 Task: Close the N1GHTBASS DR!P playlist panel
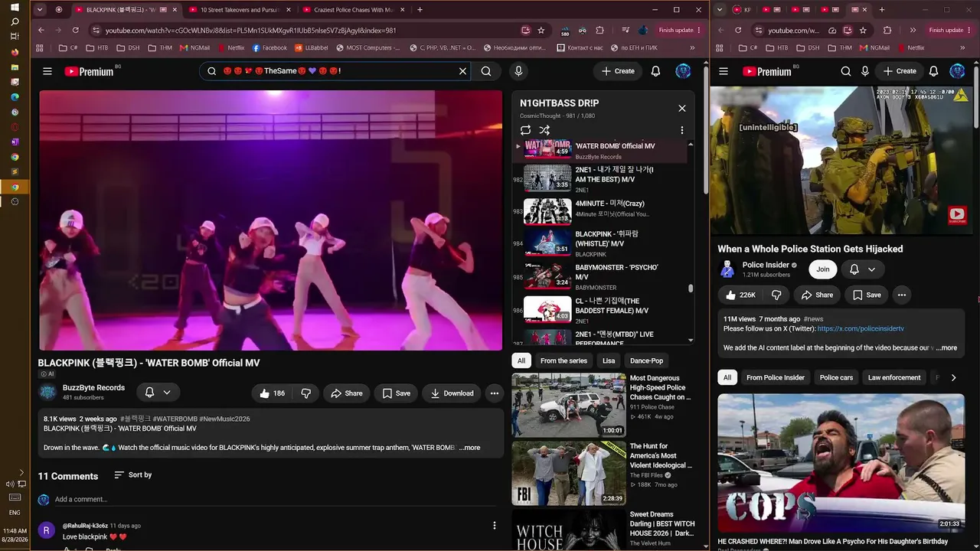pyautogui.click(x=682, y=108)
